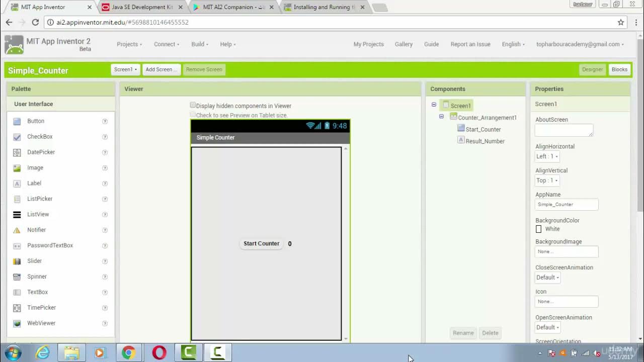Click the Slider palette icon

coord(17,261)
